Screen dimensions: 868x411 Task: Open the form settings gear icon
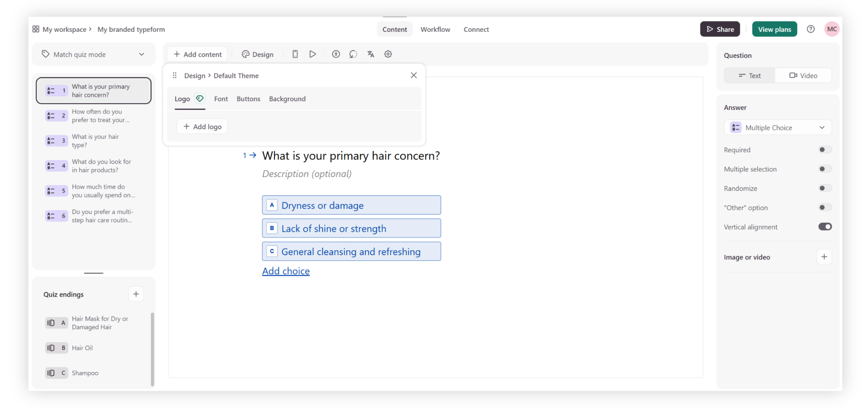[x=388, y=54]
